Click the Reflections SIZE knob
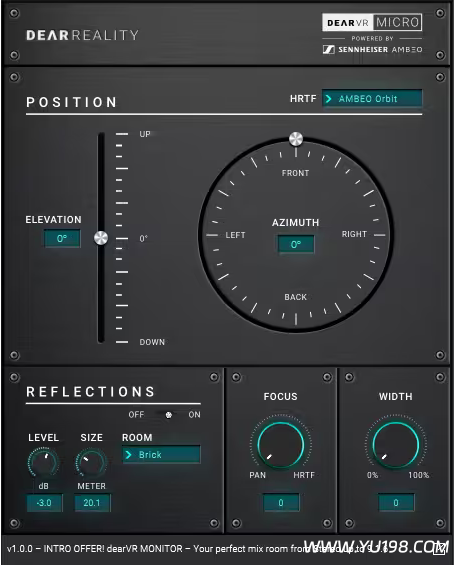 click(91, 463)
